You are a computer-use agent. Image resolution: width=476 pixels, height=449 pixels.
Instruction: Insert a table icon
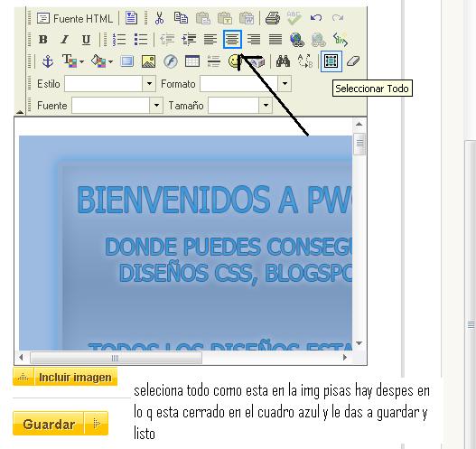[192, 61]
